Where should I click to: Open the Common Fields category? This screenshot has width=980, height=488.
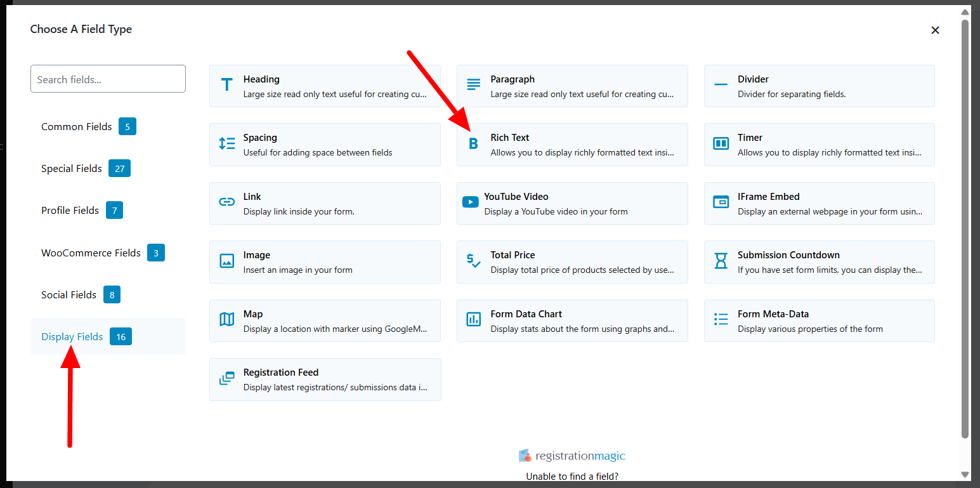point(77,127)
